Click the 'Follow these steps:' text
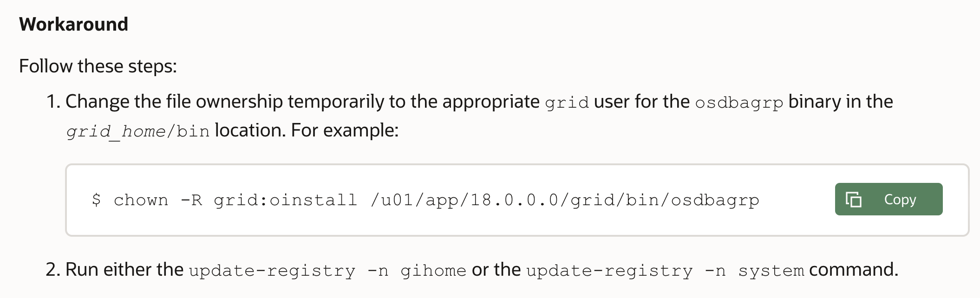Image resolution: width=980 pixels, height=298 pixels. point(98,66)
